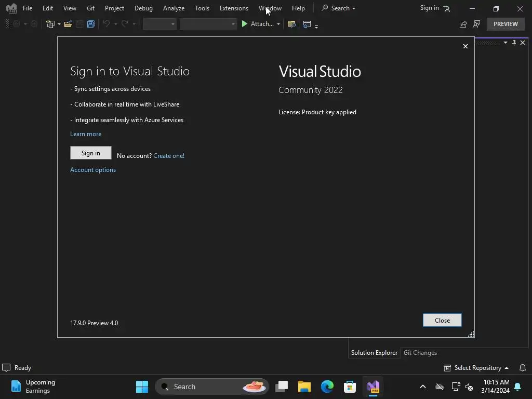Open Task View from the taskbar
Viewport: 532px width, 399px height.
click(282, 387)
